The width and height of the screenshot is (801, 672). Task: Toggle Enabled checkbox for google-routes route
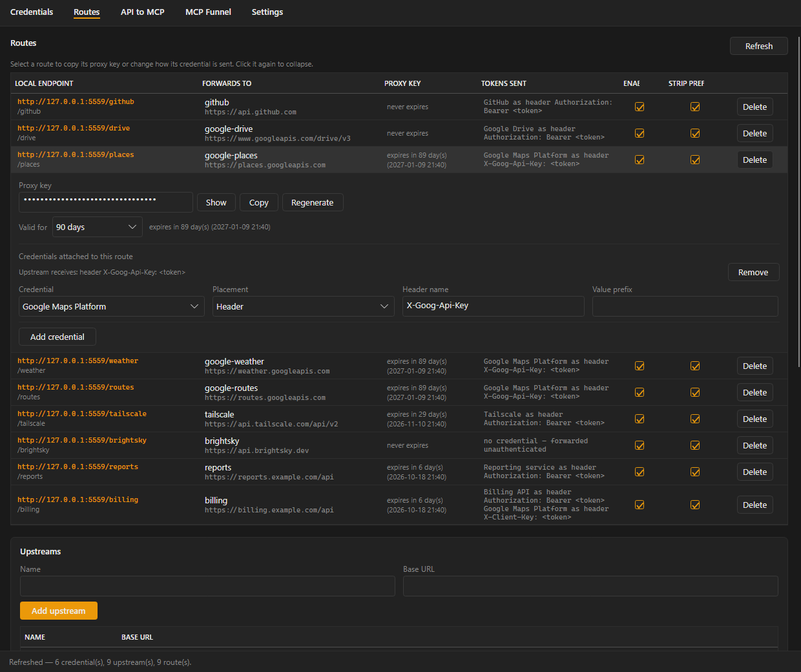pyautogui.click(x=640, y=392)
